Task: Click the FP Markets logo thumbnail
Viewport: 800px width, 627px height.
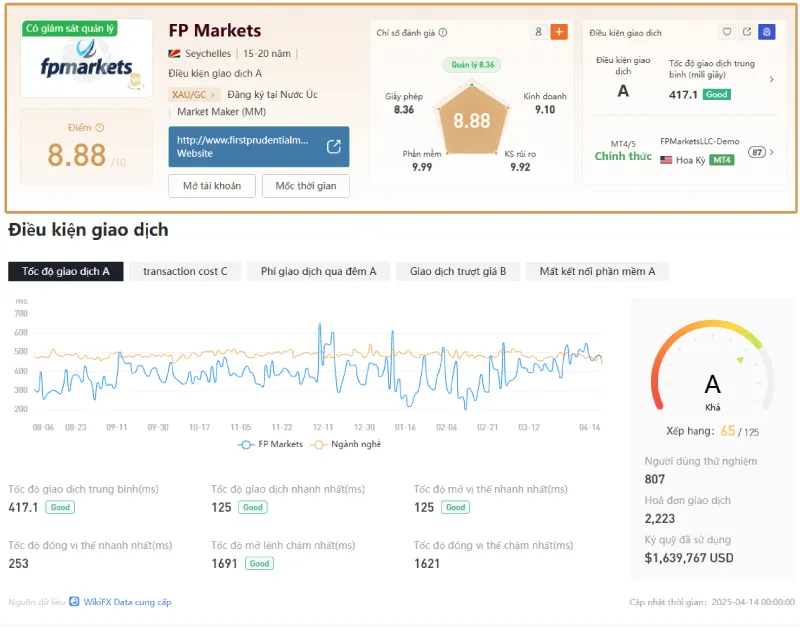Action: click(x=86, y=58)
